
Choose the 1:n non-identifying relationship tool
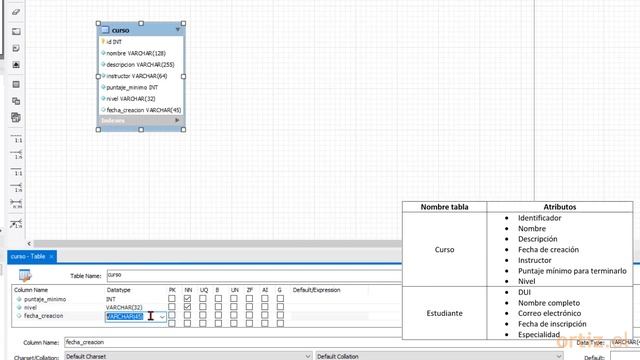tap(16, 154)
